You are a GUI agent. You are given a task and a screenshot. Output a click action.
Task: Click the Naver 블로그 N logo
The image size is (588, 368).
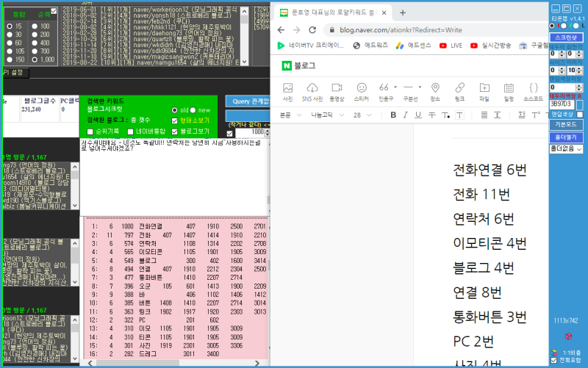click(x=287, y=66)
